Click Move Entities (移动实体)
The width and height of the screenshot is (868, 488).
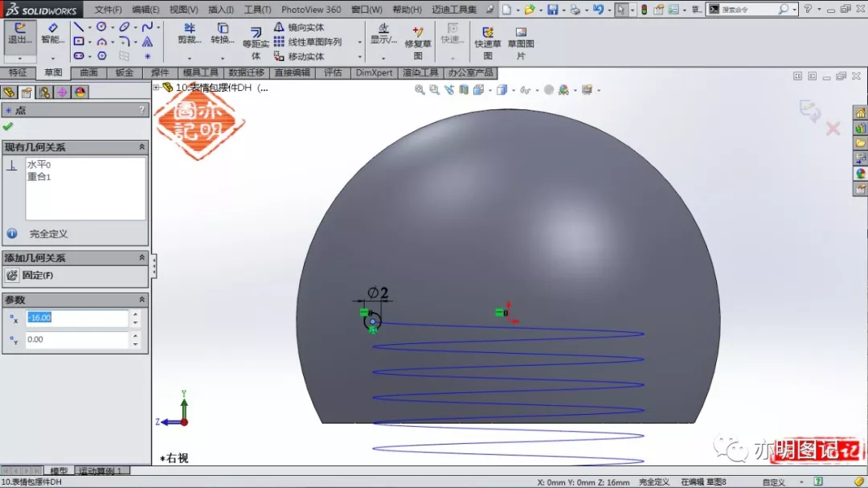(300, 56)
